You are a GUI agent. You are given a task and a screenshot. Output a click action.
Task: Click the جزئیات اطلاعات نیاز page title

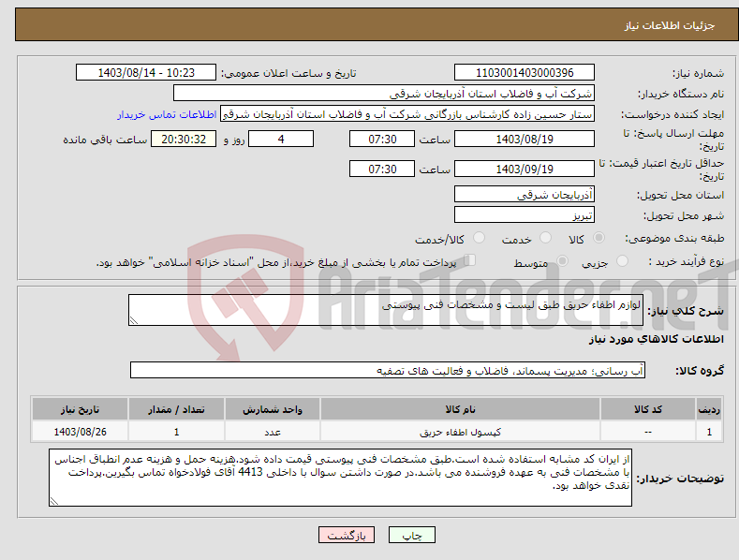pyautogui.click(x=670, y=25)
